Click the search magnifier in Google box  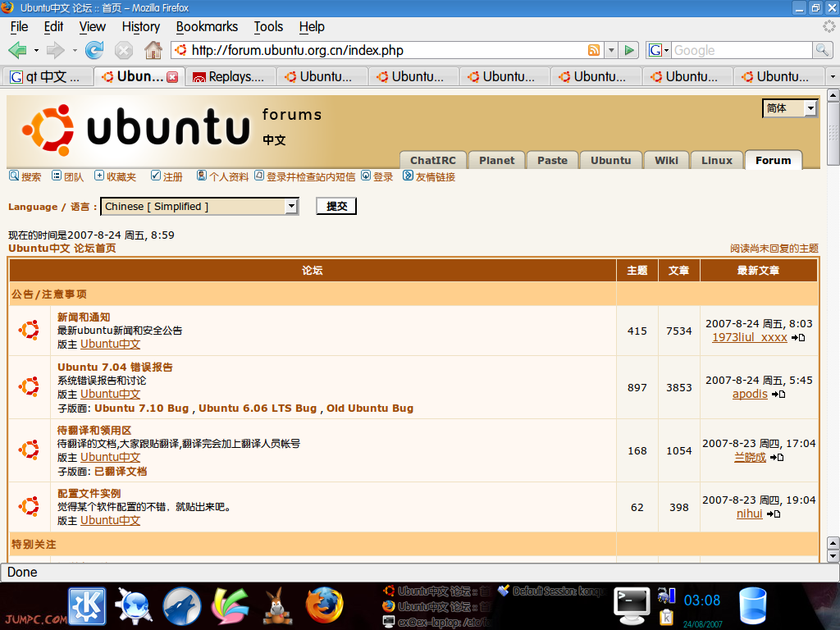point(822,50)
